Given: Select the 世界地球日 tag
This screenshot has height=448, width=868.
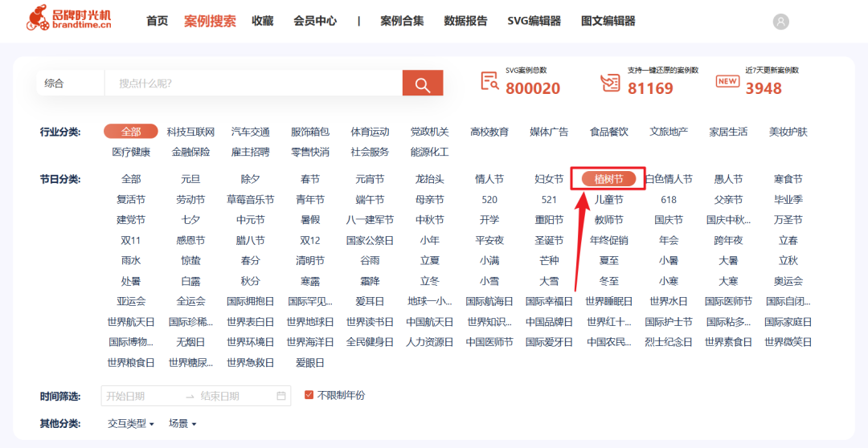Looking at the screenshot, I should coord(310,322).
